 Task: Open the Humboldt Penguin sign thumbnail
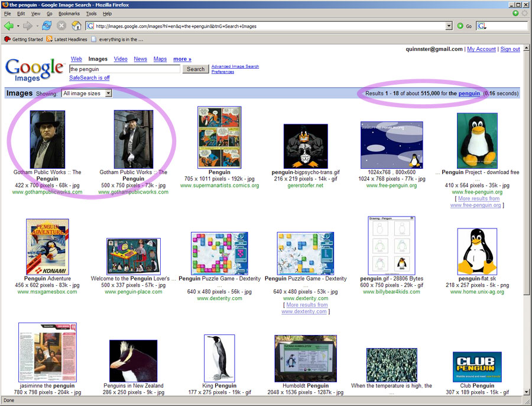[306, 359]
